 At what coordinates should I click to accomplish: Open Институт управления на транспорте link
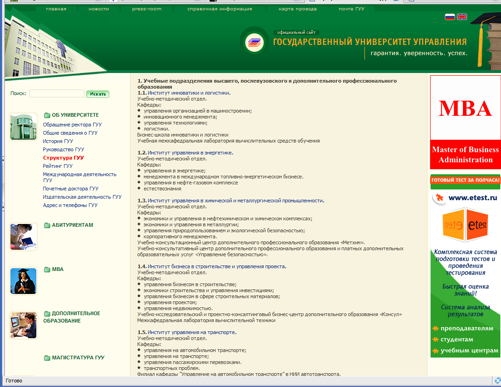click(192, 332)
